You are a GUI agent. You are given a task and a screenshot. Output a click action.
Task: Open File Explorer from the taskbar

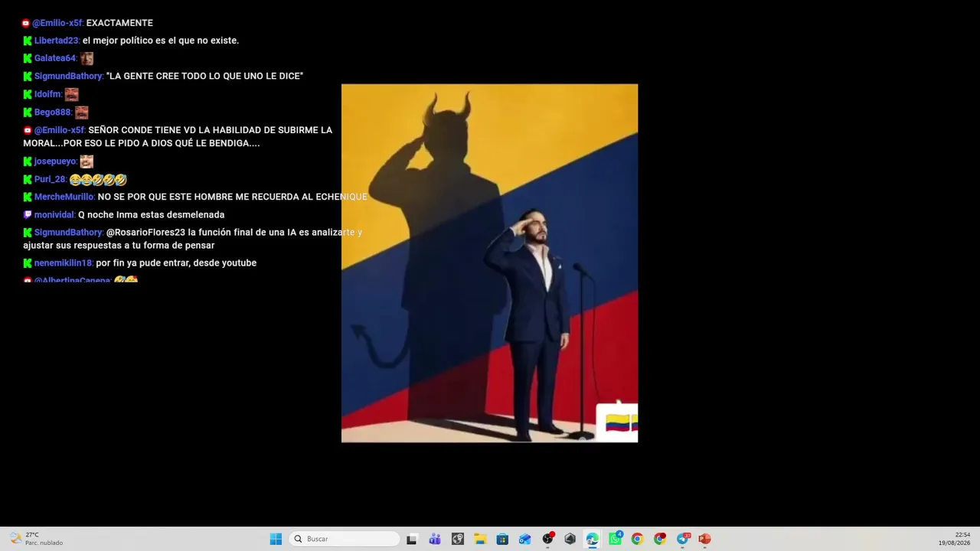pos(480,539)
